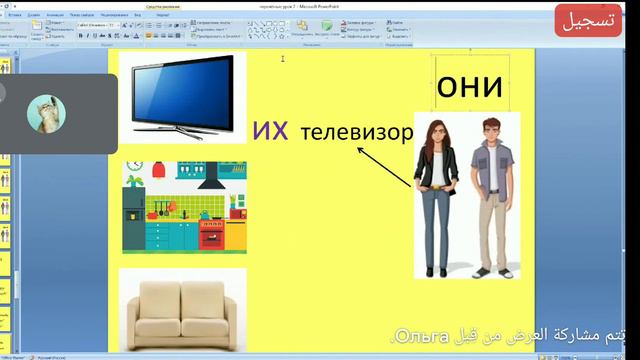This screenshot has height=360, width=640.
Task: Open the Выделить dropdown
Action: 398,36
